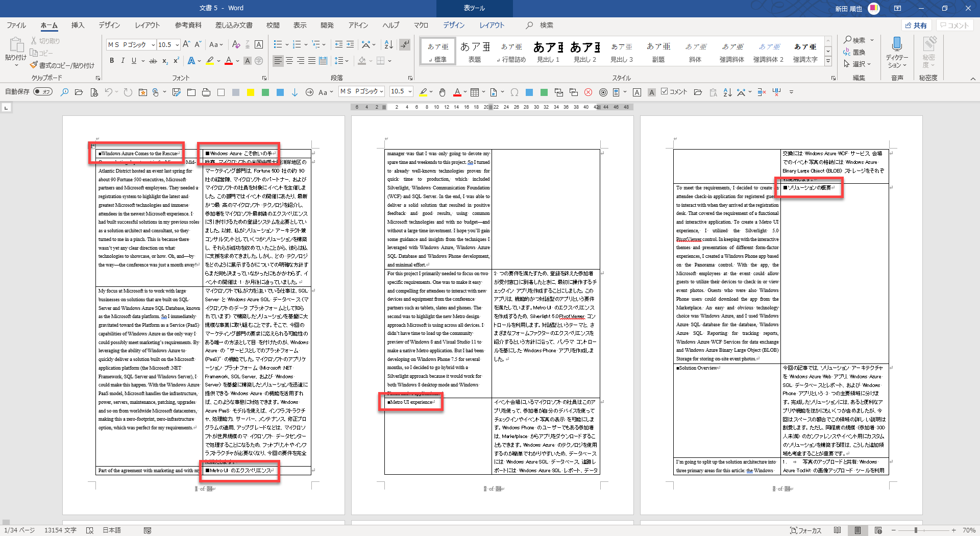Switch AutoSave (自動保存) toggle on
This screenshot has width=980, height=536.
click(43, 92)
